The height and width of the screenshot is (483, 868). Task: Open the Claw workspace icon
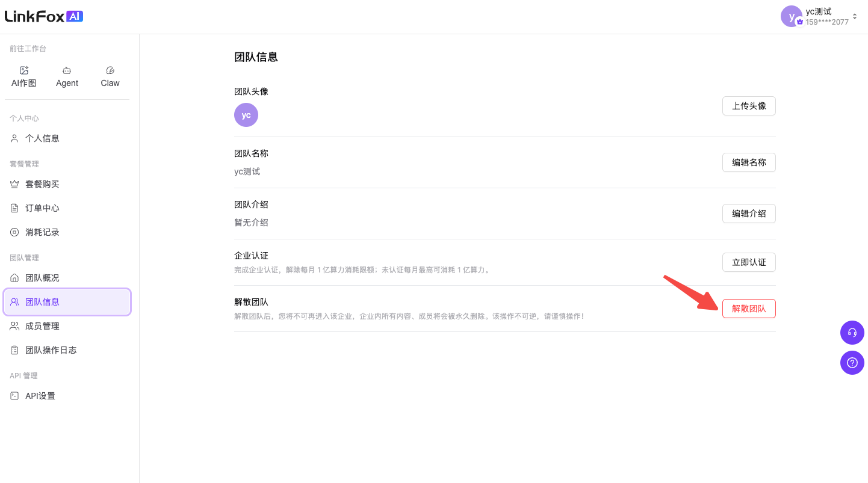[x=110, y=70]
